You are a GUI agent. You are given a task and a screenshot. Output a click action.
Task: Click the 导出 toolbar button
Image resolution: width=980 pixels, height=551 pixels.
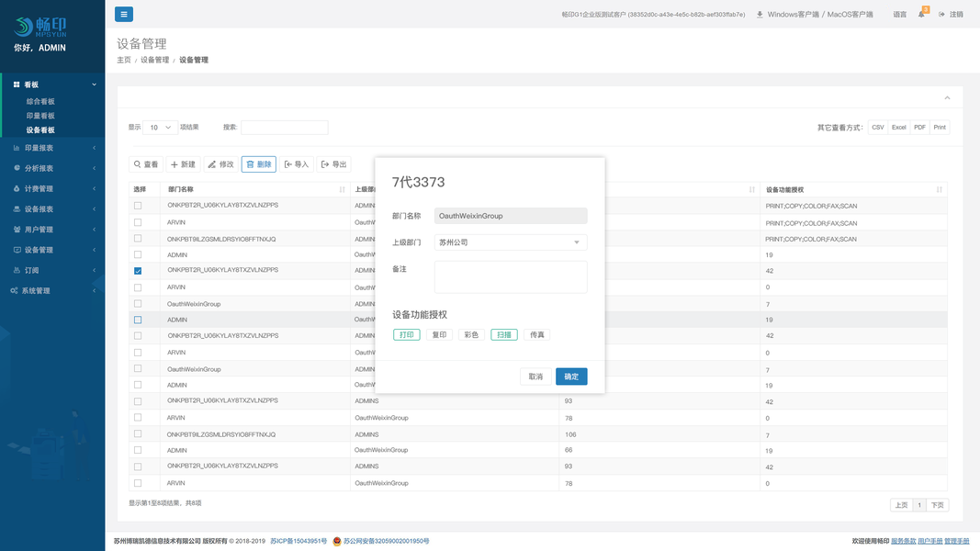tap(333, 164)
